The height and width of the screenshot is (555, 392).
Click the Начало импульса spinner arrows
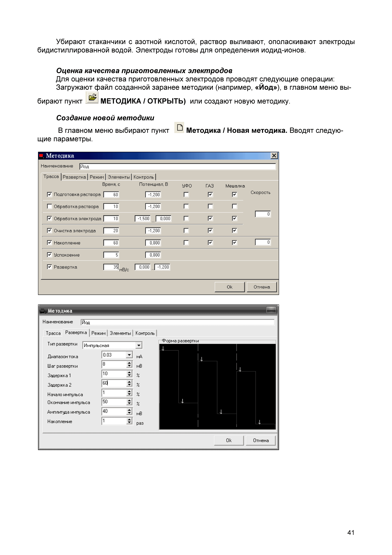tap(130, 393)
